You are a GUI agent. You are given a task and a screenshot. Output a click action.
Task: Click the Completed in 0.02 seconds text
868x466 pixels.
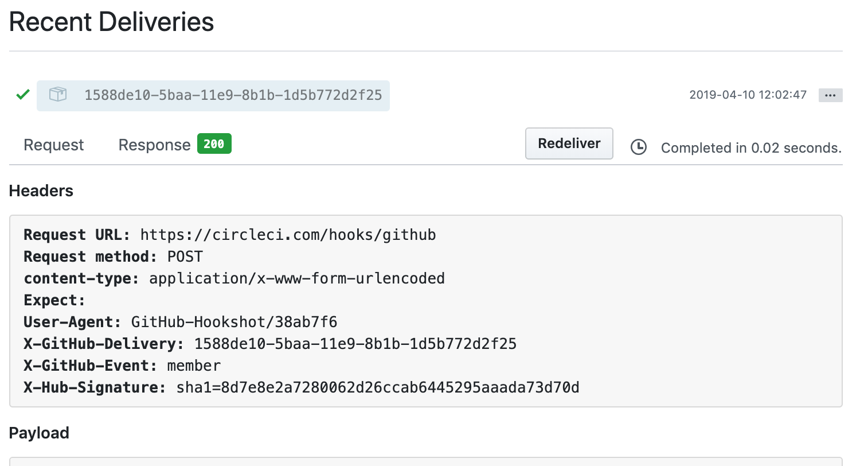pos(751,148)
